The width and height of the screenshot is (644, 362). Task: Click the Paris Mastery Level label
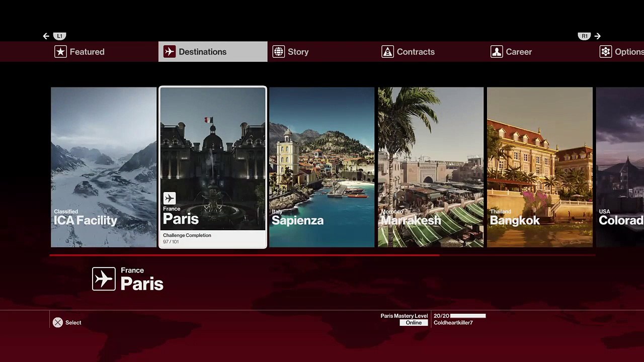tap(404, 316)
